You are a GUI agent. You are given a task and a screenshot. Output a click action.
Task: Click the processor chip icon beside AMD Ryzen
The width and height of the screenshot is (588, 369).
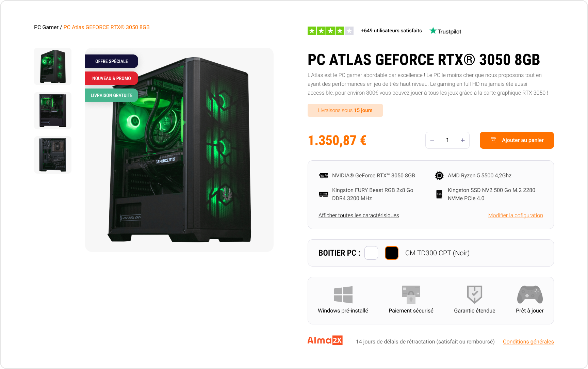click(x=439, y=176)
